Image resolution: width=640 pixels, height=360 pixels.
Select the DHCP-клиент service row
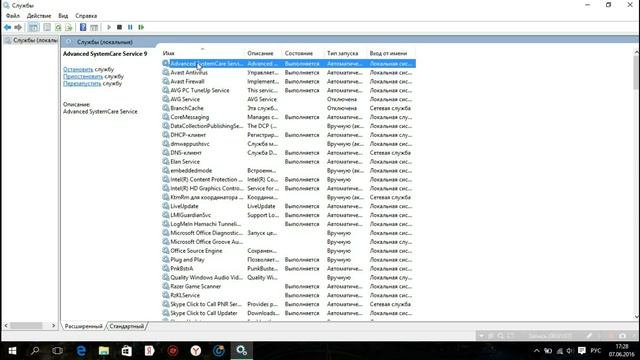click(x=289, y=135)
